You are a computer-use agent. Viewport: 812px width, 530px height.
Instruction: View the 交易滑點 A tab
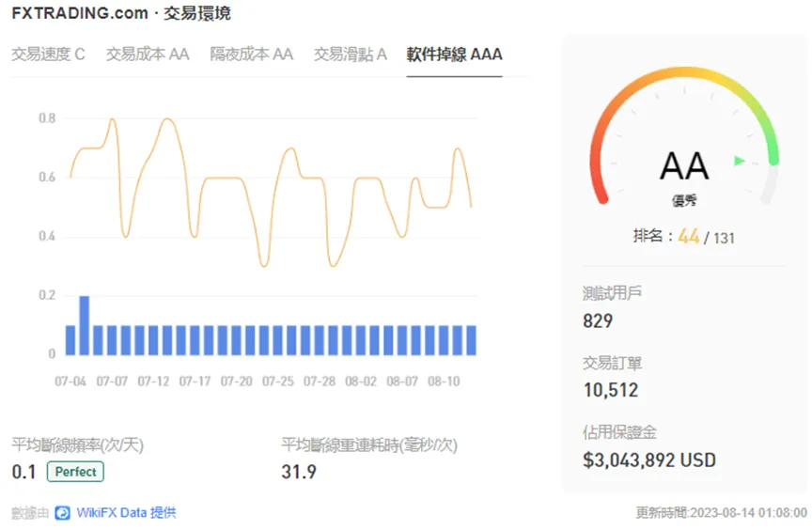[351, 55]
